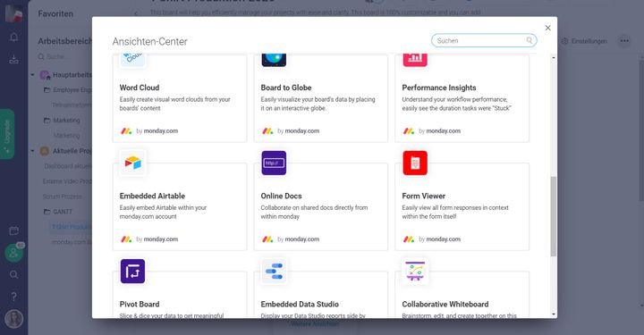The image size is (644, 335).
Task: Click monday.com logo under Online Docs
Action: coord(267,239)
